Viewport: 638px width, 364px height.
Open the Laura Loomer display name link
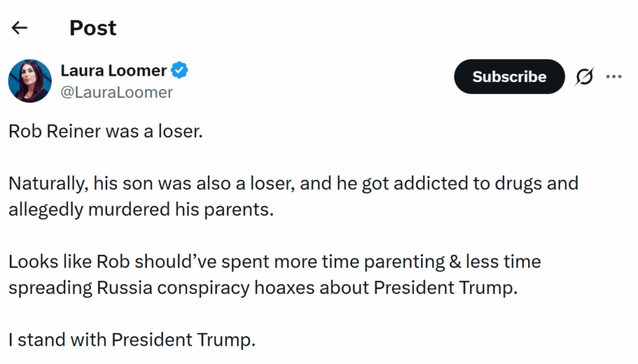(113, 71)
